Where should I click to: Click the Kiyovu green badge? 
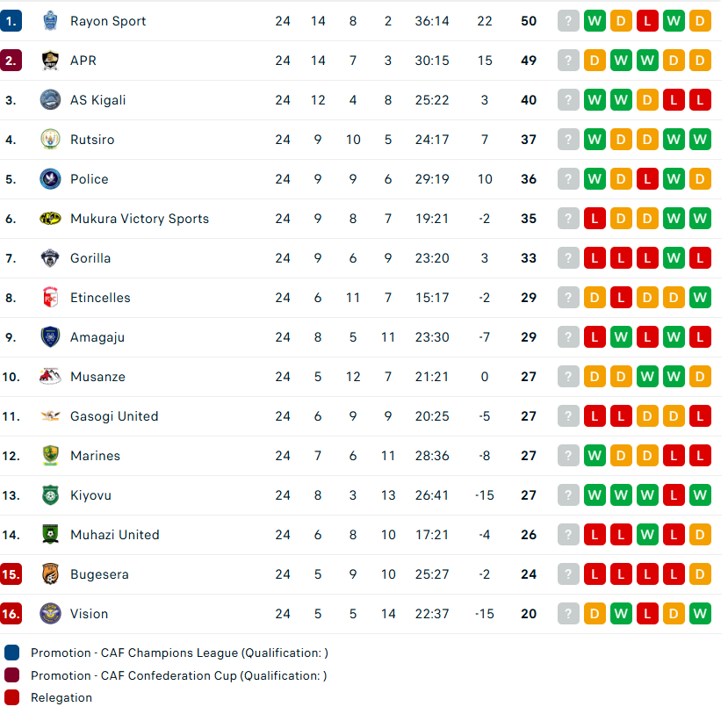click(50, 495)
